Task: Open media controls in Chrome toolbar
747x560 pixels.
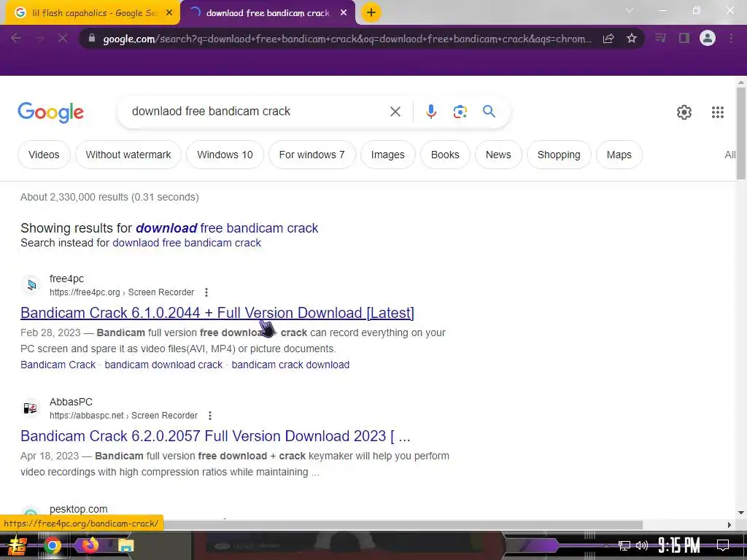Action: [660, 38]
